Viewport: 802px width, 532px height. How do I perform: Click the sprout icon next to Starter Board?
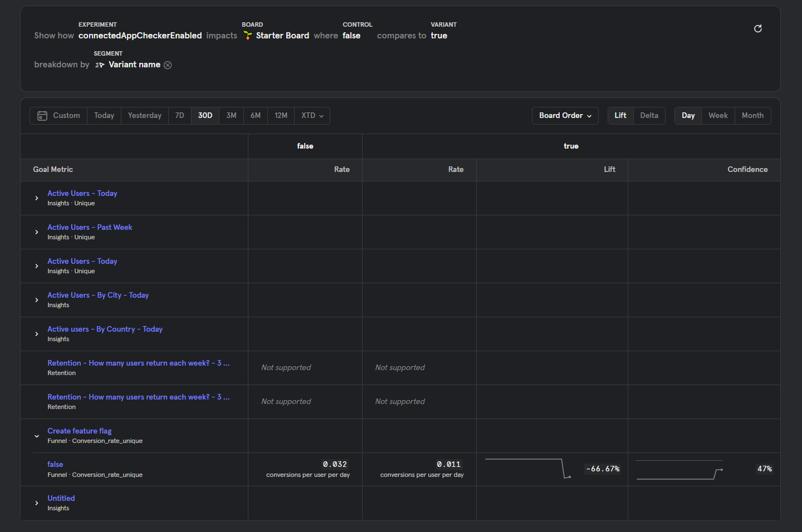tap(247, 35)
